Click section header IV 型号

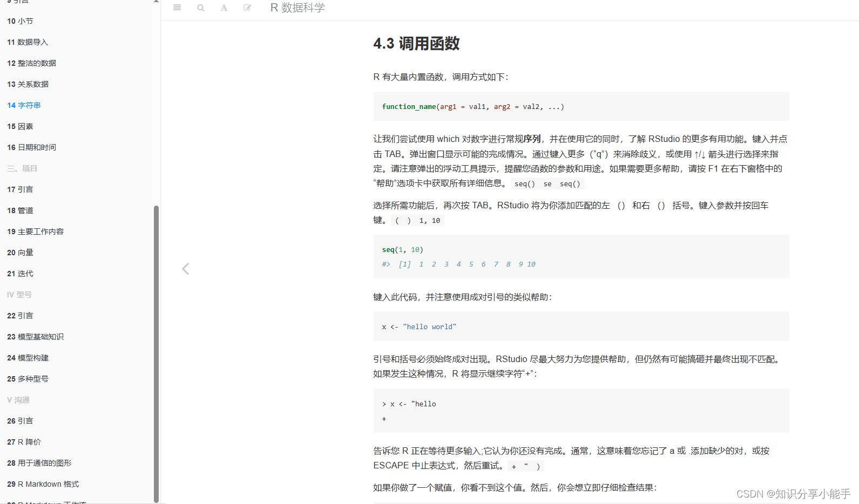[19, 295]
